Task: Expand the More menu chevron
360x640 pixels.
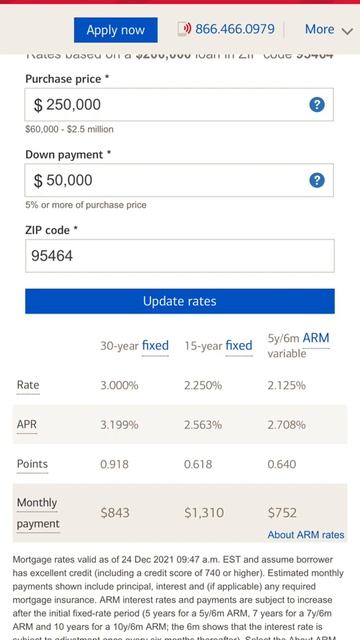Action: coord(347,31)
